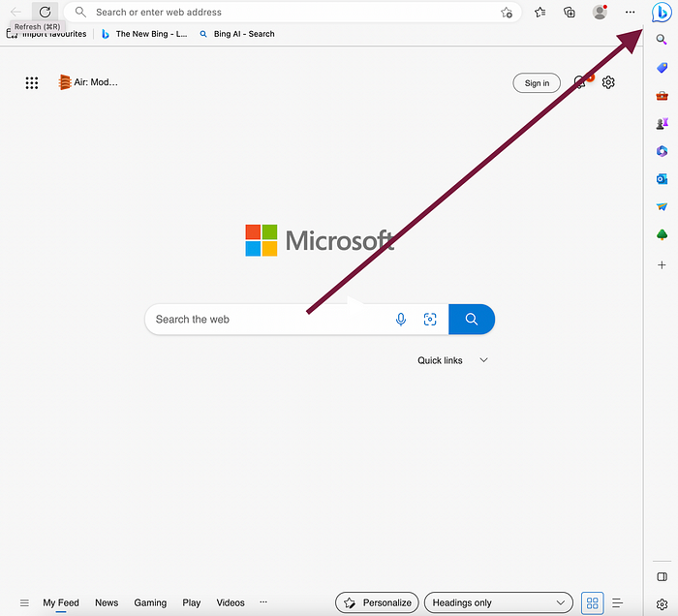
Task: Add this page to favourites star icon
Action: [507, 13]
